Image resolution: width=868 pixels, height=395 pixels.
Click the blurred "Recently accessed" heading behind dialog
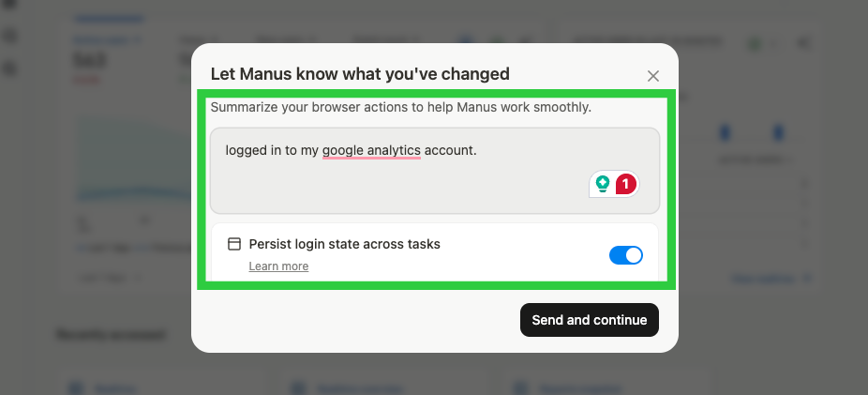pyautogui.click(x=111, y=334)
